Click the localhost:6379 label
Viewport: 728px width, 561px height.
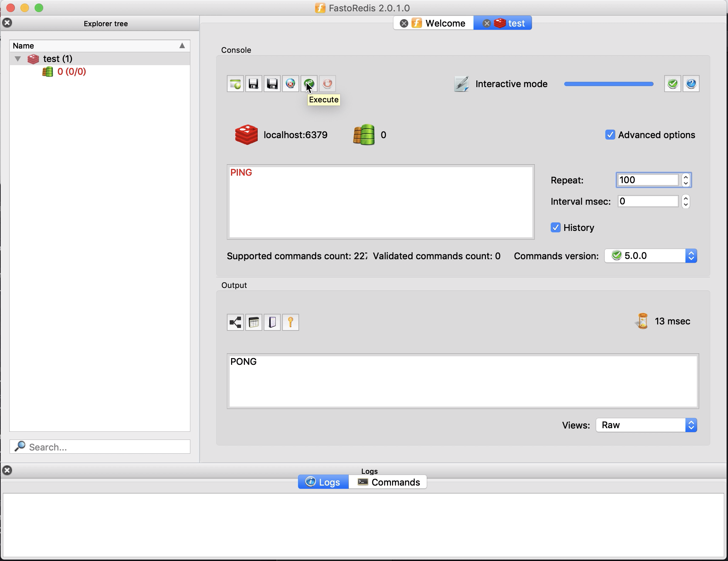click(296, 135)
